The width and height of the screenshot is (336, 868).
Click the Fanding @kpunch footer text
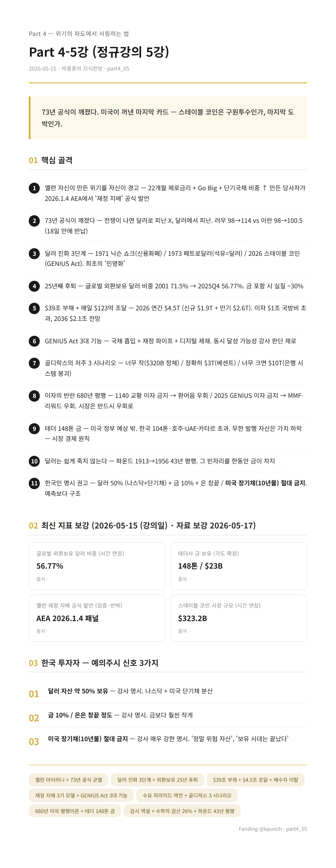[x=260, y=829]
